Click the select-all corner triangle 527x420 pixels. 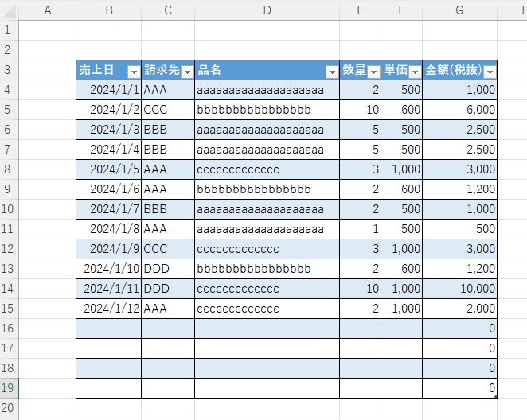coord(10,10)
